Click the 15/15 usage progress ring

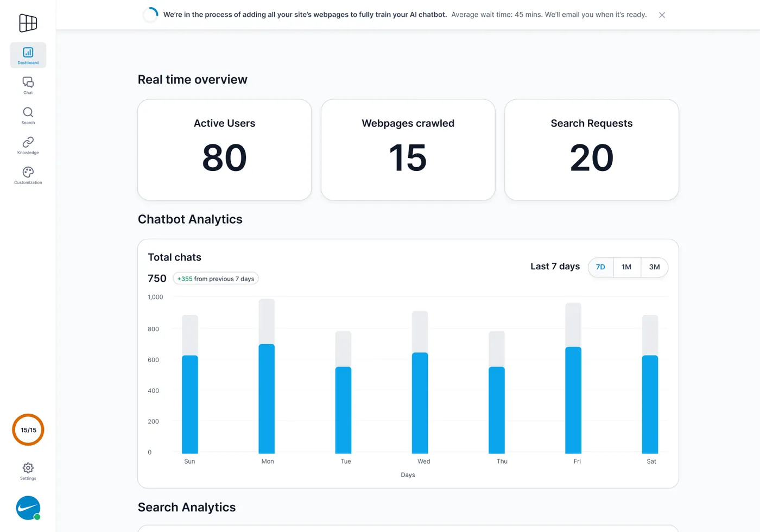[x=28, y=430]
